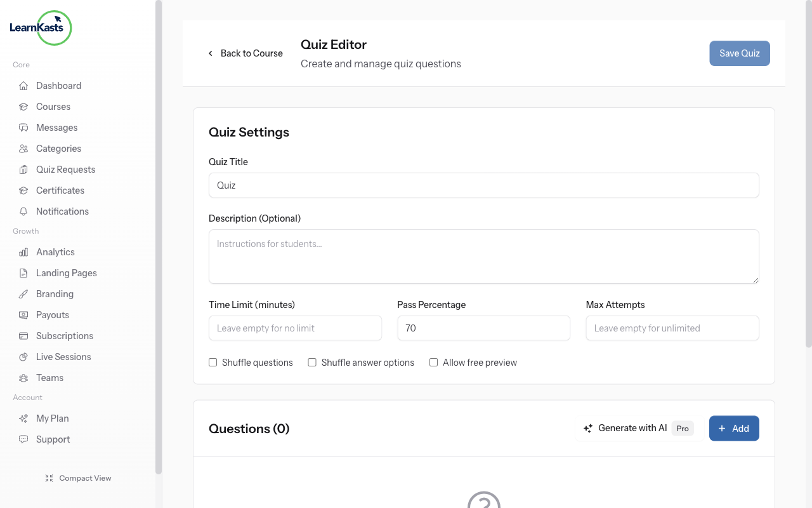Click the sparkle icon on Generate with AI
812x508 pixels.
[588, 428]
